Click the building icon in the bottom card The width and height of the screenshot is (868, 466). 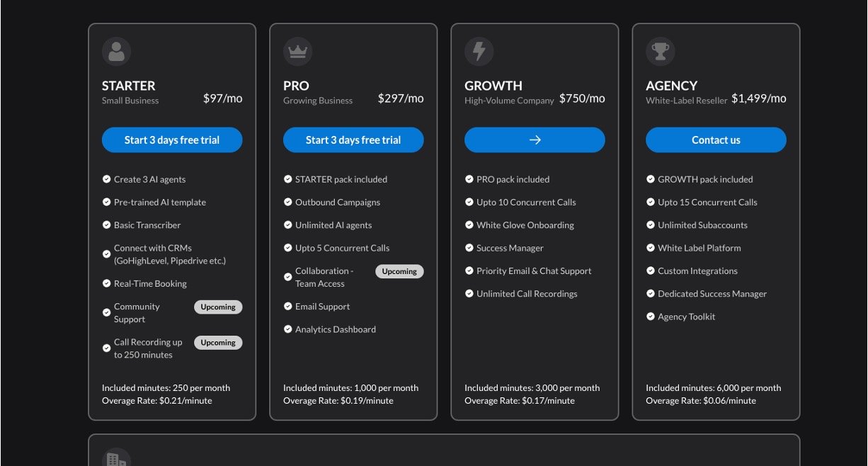click(116, 459)
